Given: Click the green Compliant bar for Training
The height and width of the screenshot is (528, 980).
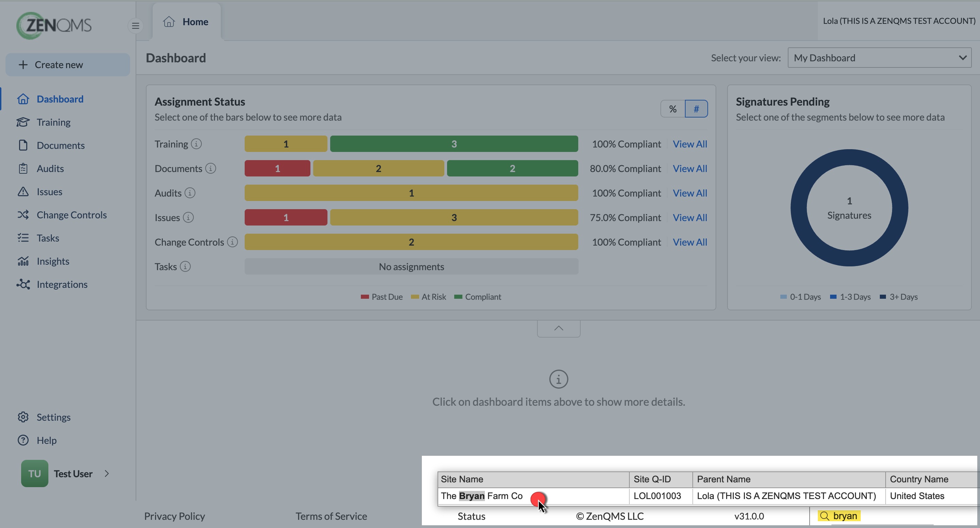Looking at the screenshot, I should 454,144.
